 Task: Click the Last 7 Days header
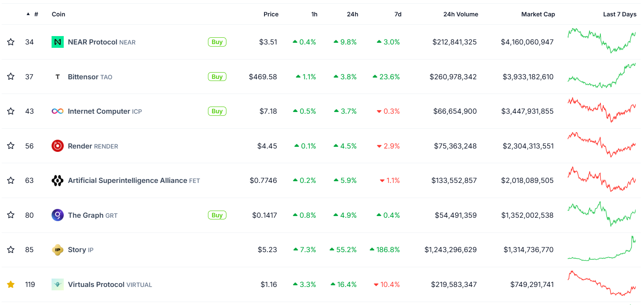pyautogui.click(x=620, y=14)
